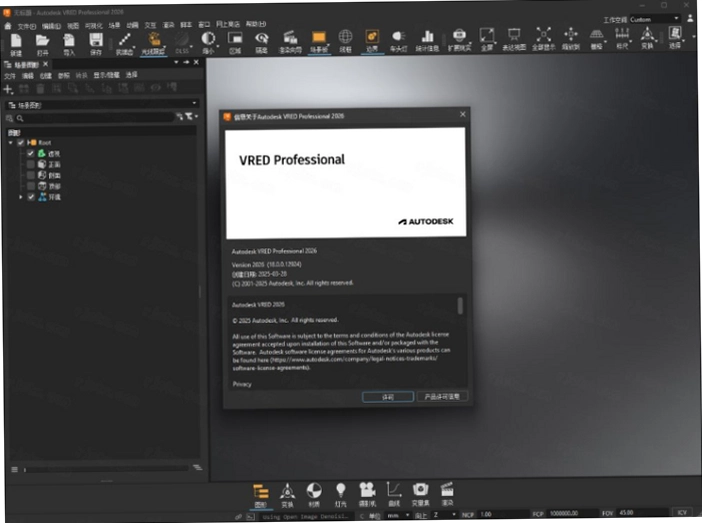
Task: Uncheck the 透视 Perspective camera checkbox
Action: point(30,154)
